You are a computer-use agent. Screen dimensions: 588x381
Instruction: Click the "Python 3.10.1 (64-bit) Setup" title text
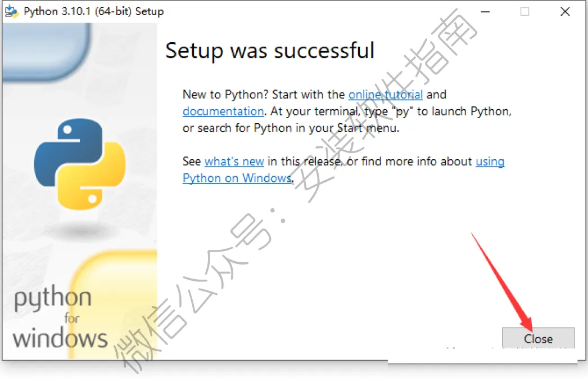pos(94,11)
